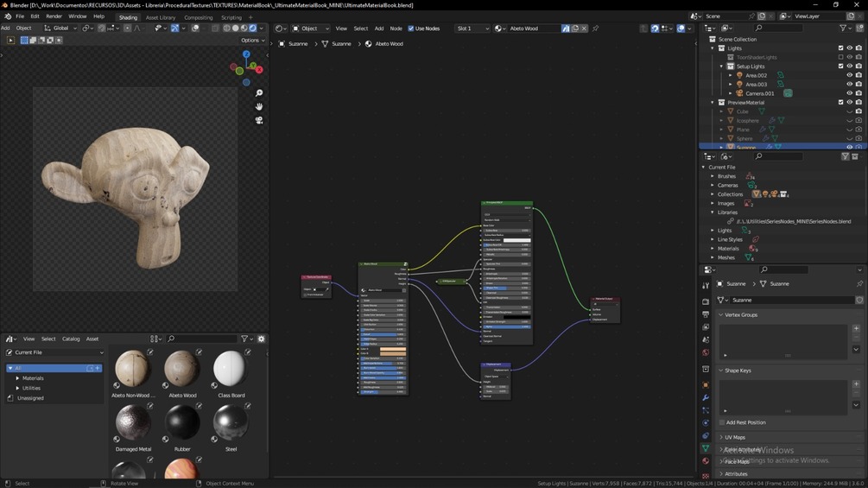Expand the Brushes data-block row
This screenshot has width=868, height=488.
[x=713, y=176]
